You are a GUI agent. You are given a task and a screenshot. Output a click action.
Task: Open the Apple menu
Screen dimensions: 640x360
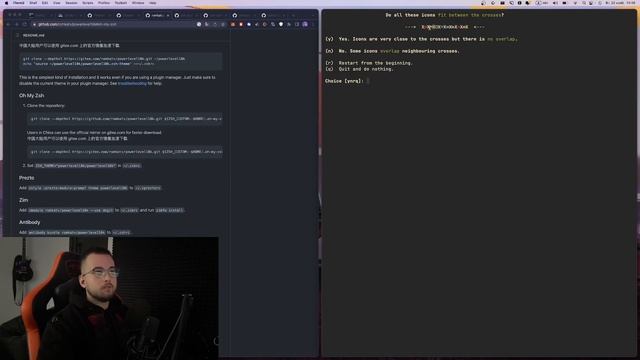tap(6, 3)
